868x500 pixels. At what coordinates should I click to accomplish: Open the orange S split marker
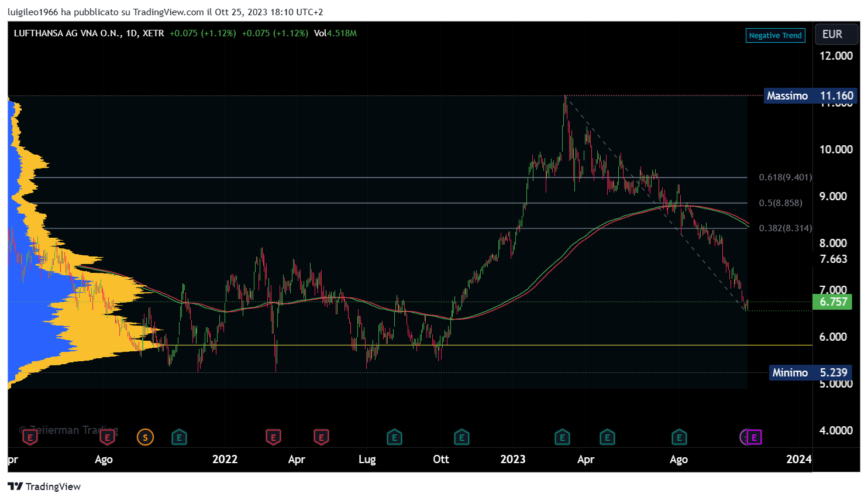coord(145,437)
